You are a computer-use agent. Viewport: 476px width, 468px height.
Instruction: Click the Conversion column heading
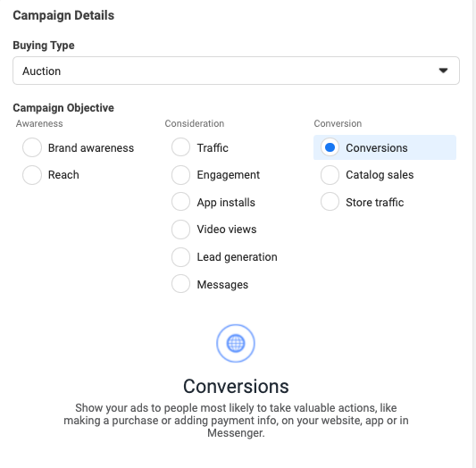(338, 123)
